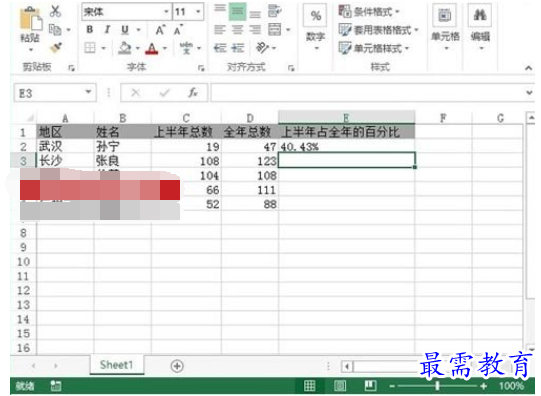Click the decrease indent icon
This screenshot has height=396, width=541.
pyautogui.click(x=220, y=48)
